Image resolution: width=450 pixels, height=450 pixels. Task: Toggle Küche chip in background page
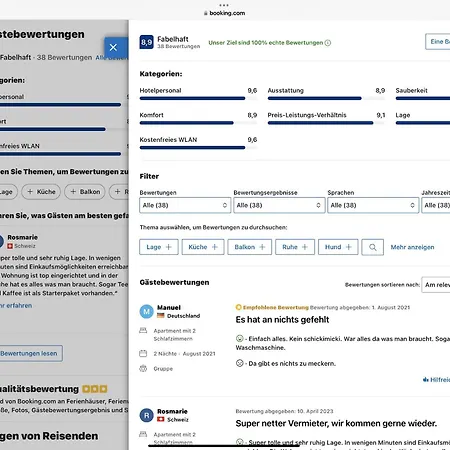(41, 192)
